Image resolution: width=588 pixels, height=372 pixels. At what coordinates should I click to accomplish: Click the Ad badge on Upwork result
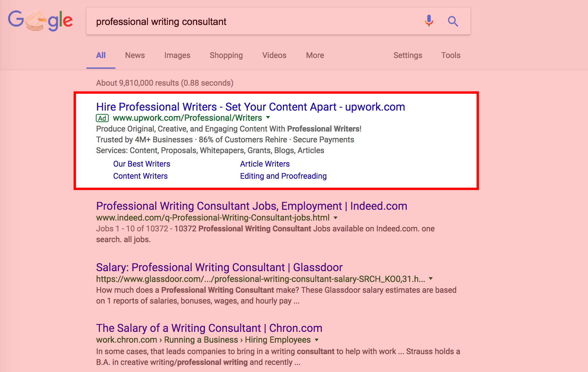click(x=102, y=118)
